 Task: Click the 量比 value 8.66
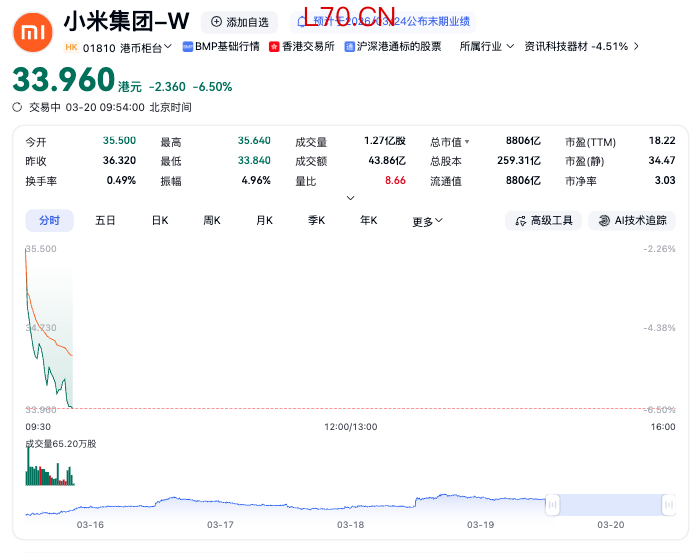click(x=395, y=181)
